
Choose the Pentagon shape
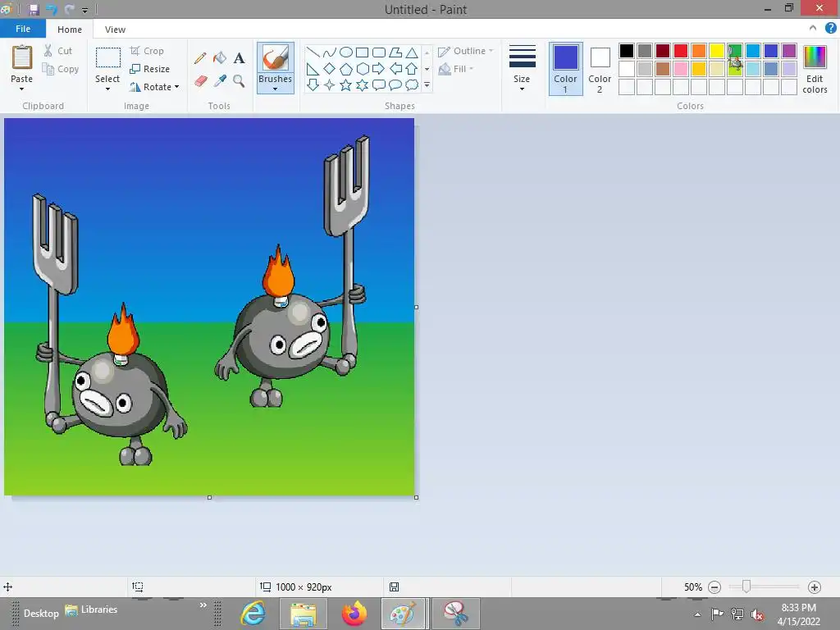pos(346,69)
